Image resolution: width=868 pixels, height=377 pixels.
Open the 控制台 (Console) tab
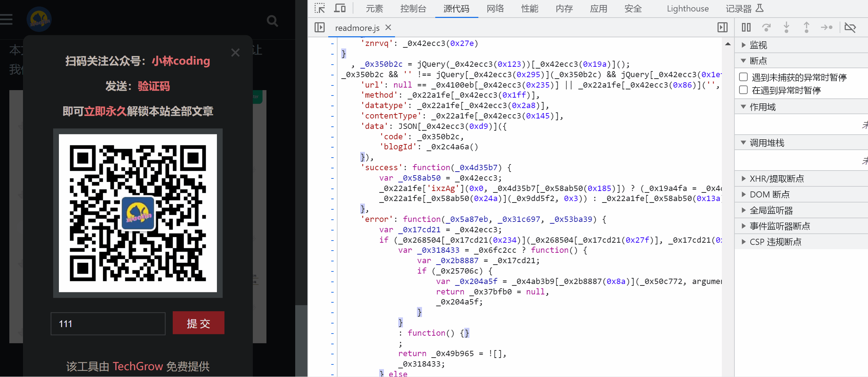coord(413,9)
